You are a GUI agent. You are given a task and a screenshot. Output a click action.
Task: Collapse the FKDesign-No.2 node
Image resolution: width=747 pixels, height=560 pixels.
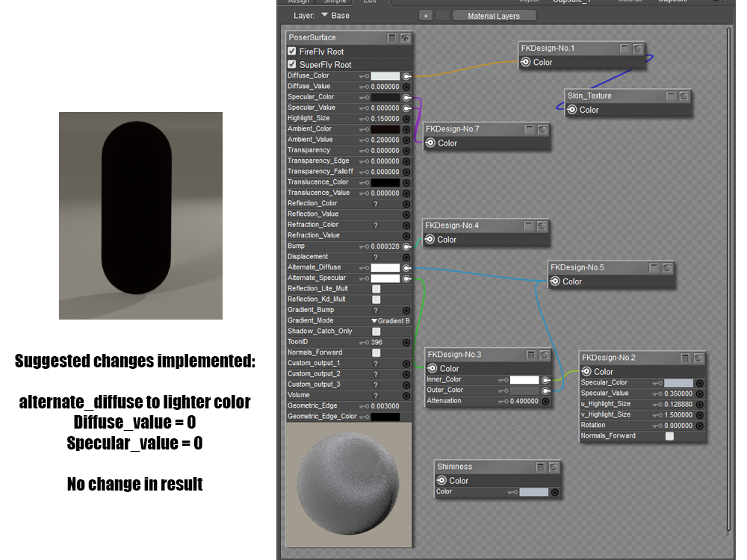click(x=685, y=358)
